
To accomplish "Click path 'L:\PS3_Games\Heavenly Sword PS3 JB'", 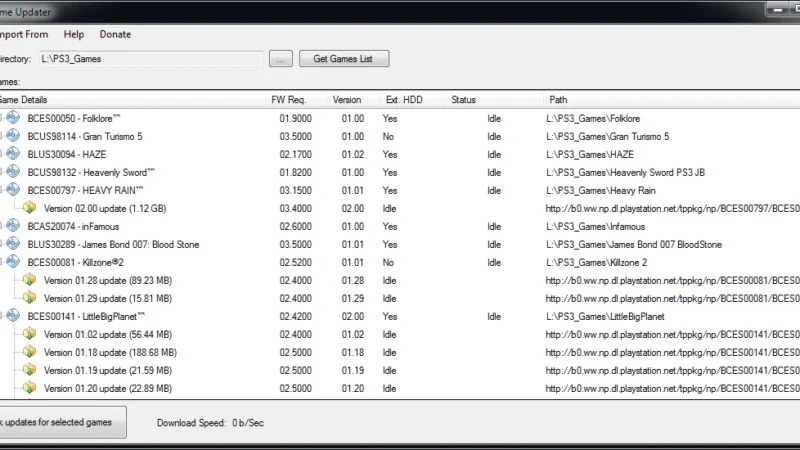I will click(625, 172).
